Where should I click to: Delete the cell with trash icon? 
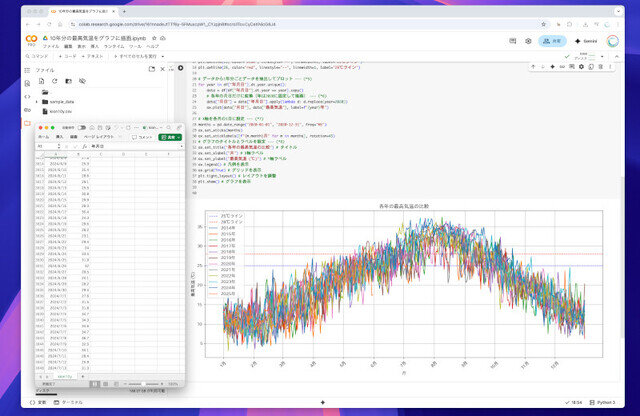[600, 67]
